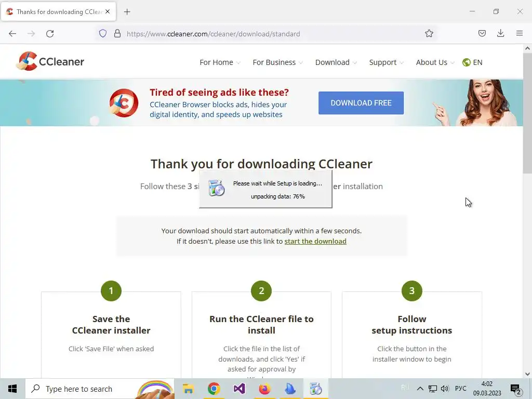Open the clock showing 4:02
532x399 pixels.
point(487,389)
